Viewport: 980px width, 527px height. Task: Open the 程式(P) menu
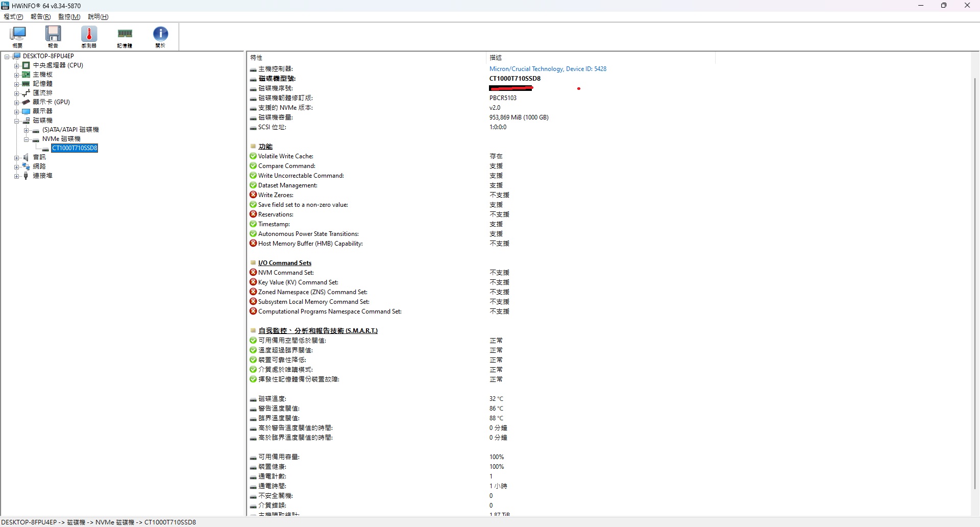pyautogui.click(x=14, y=17)
